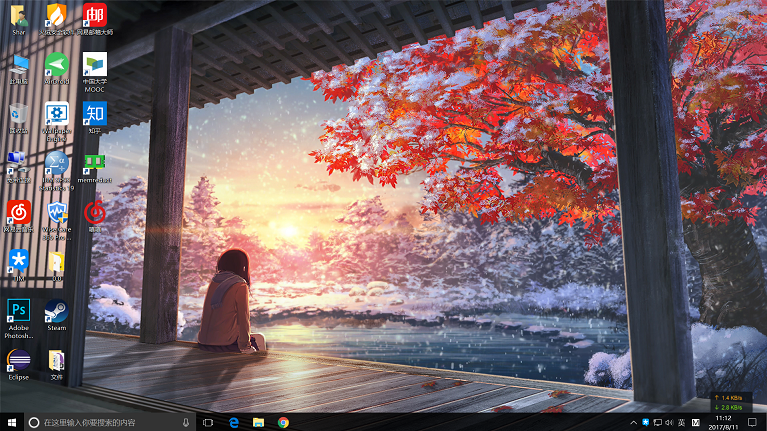Click the TIM tray icon
This screenshot has width=767, height=431.
pyautogui.click(x=646, y=422)
